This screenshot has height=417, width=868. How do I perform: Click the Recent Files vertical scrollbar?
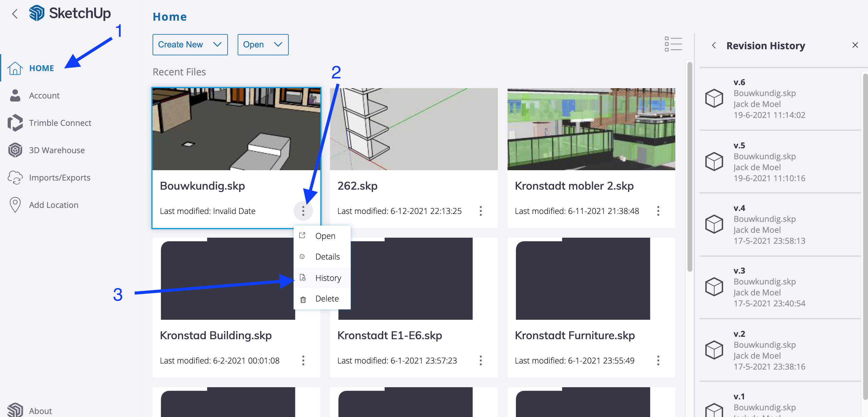point(689,167)
